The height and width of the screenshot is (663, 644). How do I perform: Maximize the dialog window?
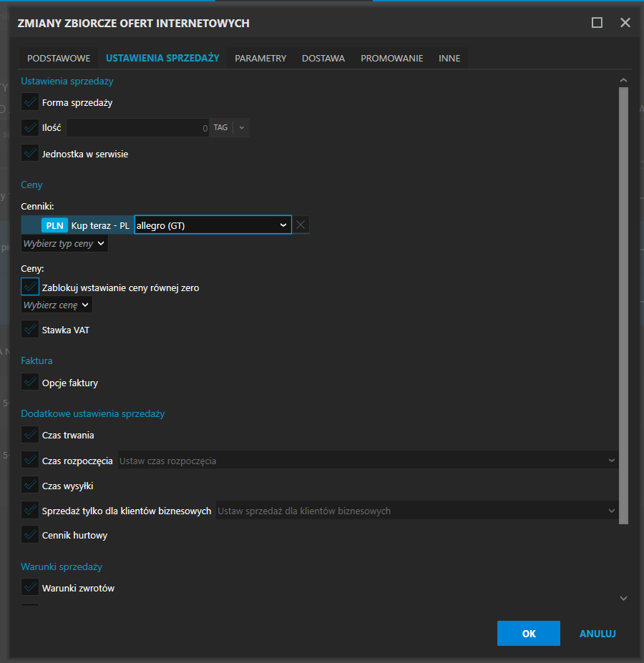597,23
